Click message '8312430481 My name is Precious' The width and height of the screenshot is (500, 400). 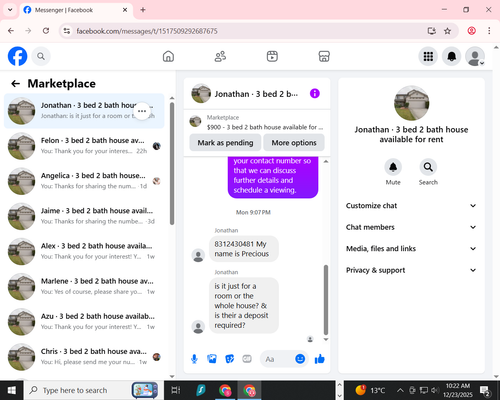[243, 249]
